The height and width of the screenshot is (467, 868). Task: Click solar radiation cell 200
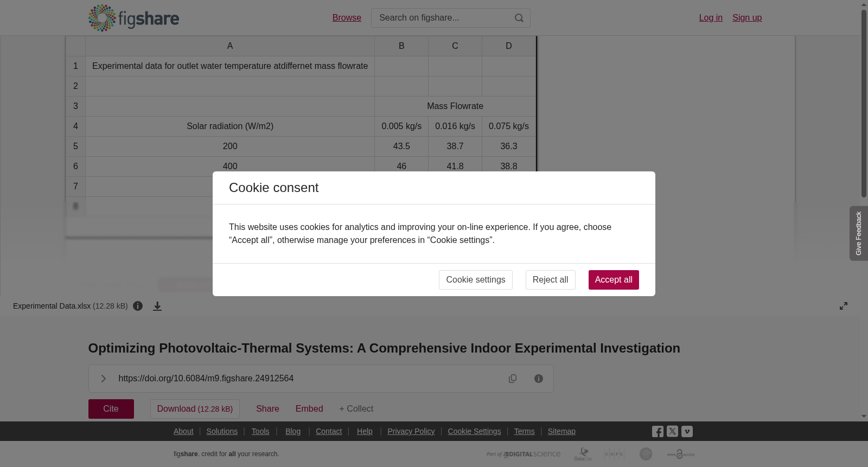point(230,146)
